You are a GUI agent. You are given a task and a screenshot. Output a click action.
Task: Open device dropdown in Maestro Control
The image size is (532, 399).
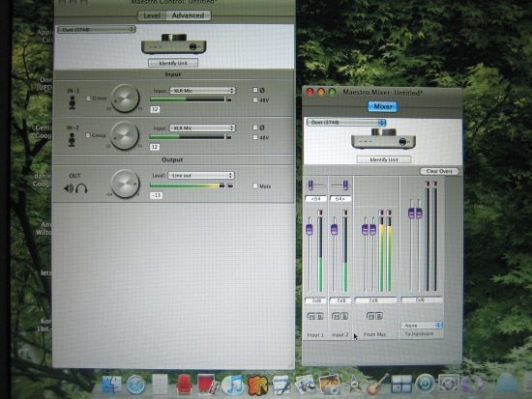pyautogui.click(x=97, y=30)
